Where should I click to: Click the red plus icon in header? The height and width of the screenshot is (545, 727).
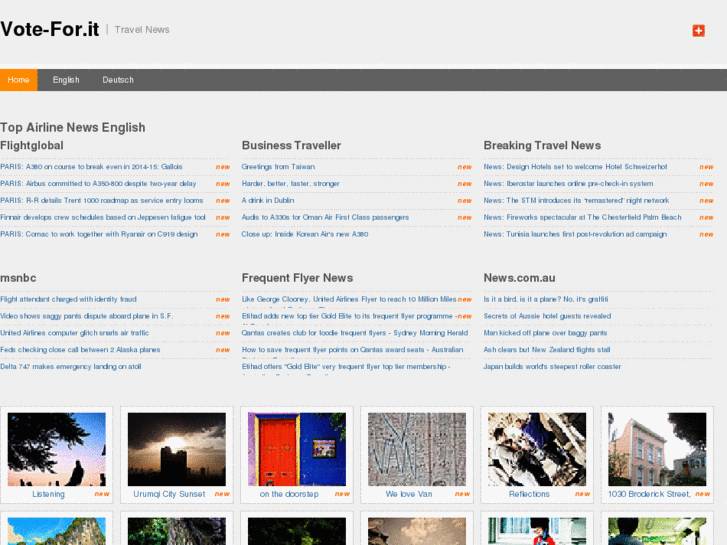pyautogui.click(x=698, y=31)
